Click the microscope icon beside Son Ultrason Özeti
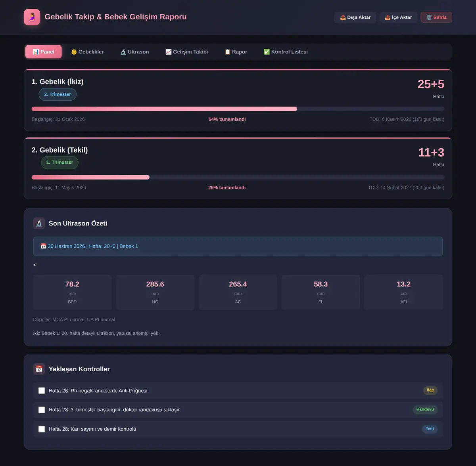Screen dimensions: 476x466 pyautogui.click(x=39, y=223)
